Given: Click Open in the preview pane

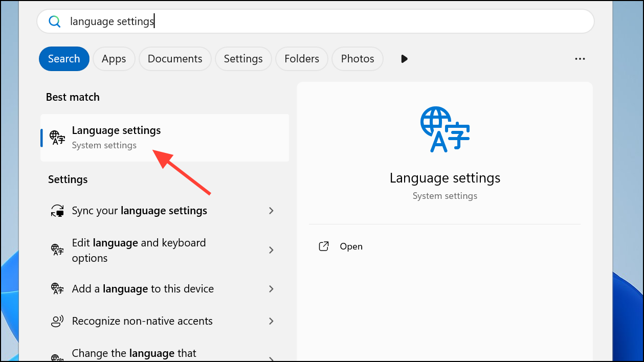Looking at the screenshot, I should click(351, 246).
